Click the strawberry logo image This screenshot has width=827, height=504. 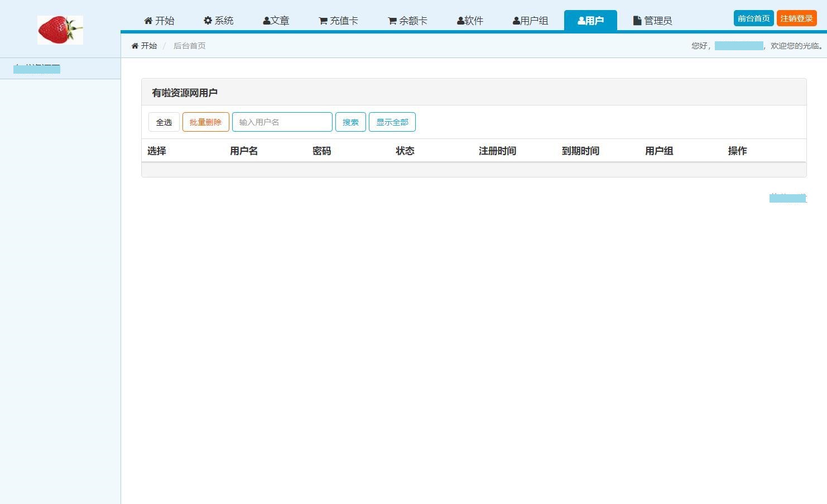point(60,30)
